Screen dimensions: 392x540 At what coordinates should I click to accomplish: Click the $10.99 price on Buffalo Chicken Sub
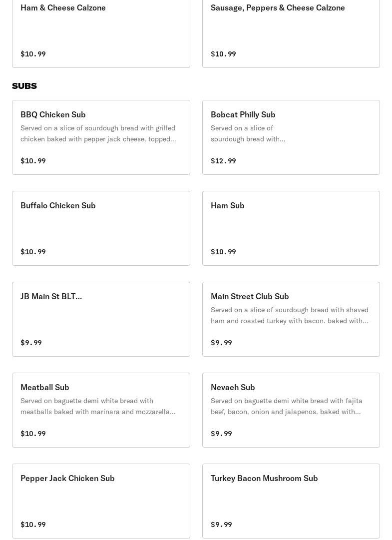tap(33, 252)
